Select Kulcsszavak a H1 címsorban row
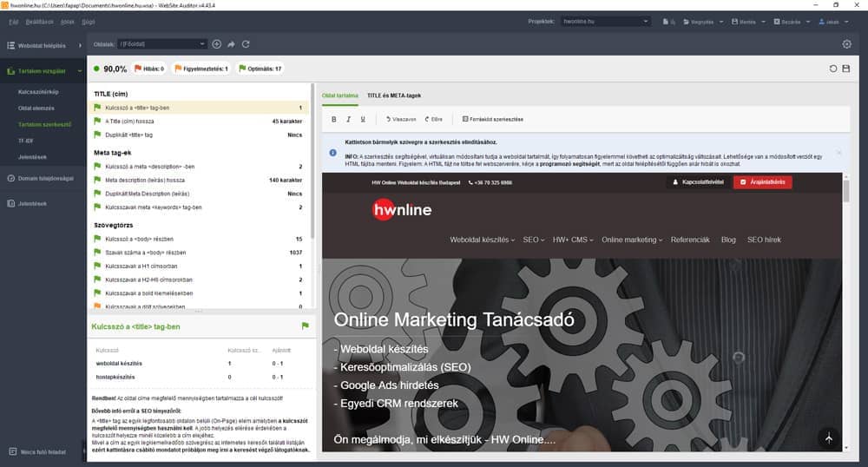868x467 pixels. pyautogui.click(x=199, y=266)
